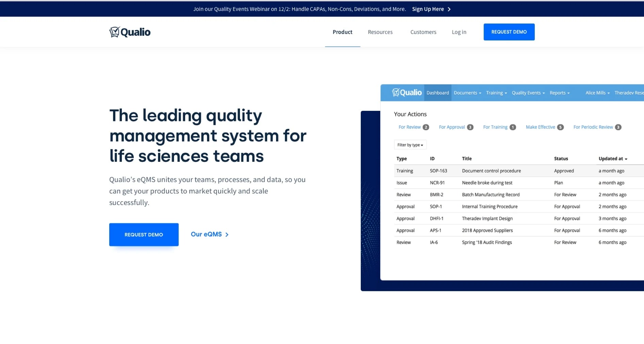Click the ID column header
Viewport: 644px width, 344px height.
pyautogui.click(x=432, y=159)
